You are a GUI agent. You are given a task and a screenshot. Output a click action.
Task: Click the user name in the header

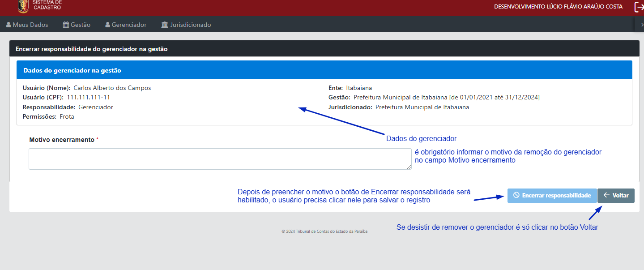pos(558,7)
